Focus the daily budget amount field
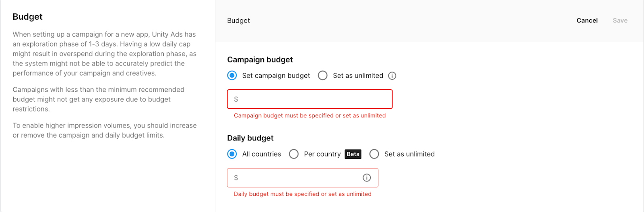This screenshot has height=212, width=644. click(x=298, y=178)
